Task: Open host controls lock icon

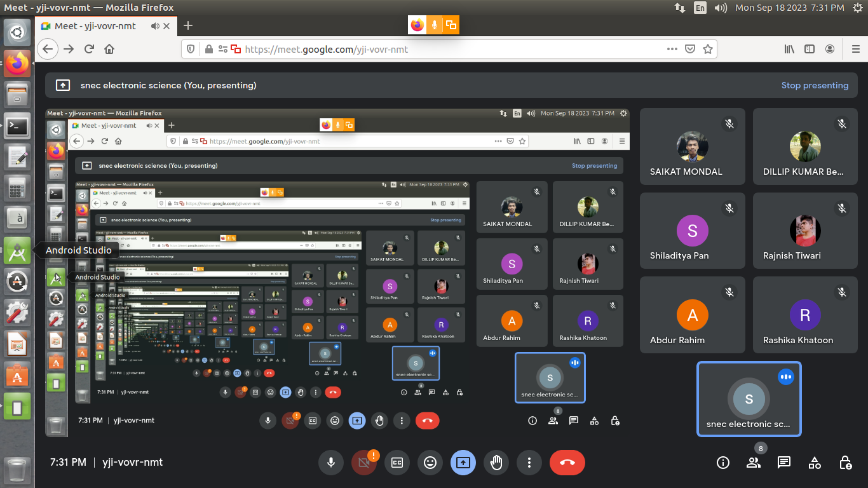Action: point(845,463)
